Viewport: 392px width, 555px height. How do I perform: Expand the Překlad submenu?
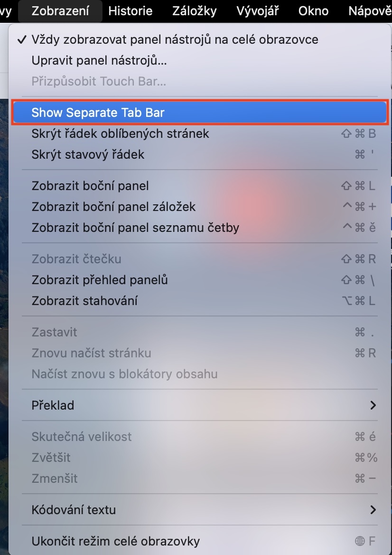tap(53, 405)
